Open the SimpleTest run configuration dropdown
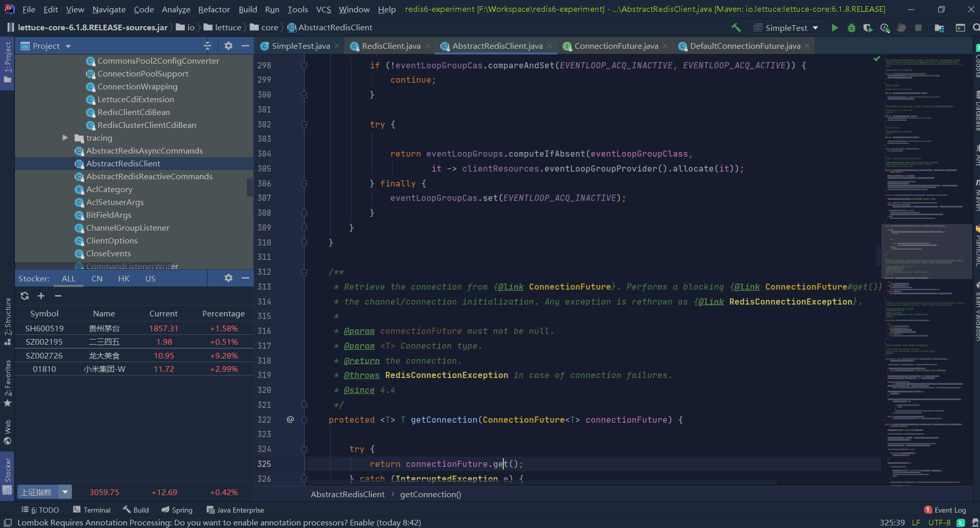This screenshot has height=528, width=980. [x=786, y=28]
